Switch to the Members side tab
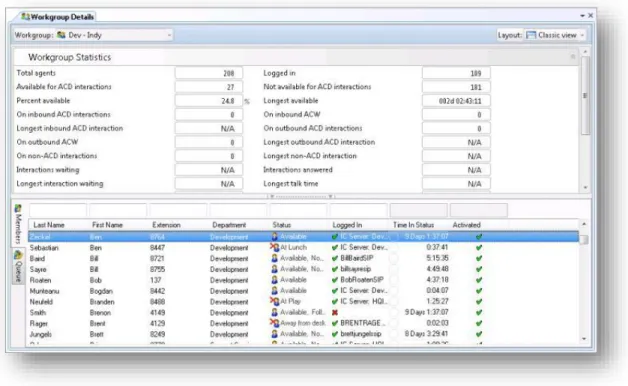The width and height of the screenshot is (628, 386). tap(18, 224)
